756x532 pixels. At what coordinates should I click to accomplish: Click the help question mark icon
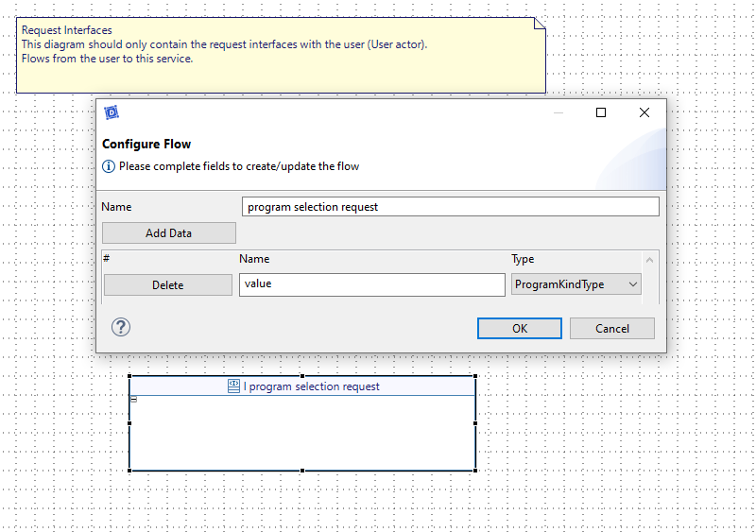click(121, 327)
